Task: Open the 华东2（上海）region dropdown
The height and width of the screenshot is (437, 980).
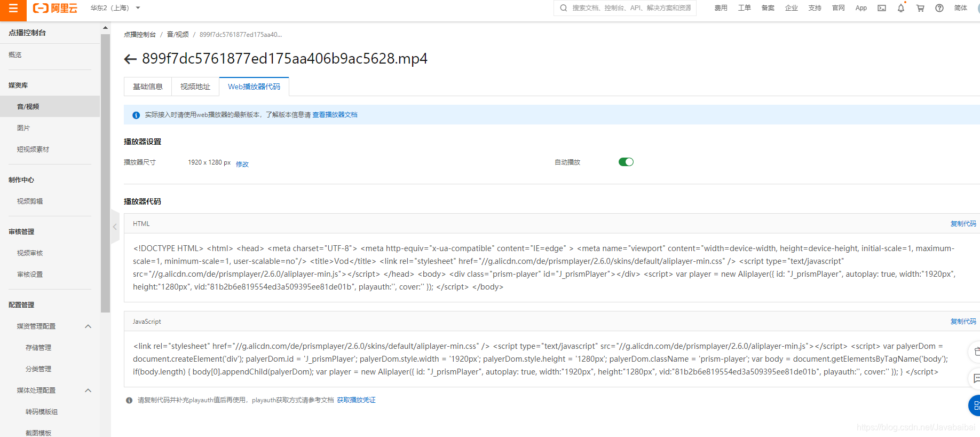Action: 115,8
